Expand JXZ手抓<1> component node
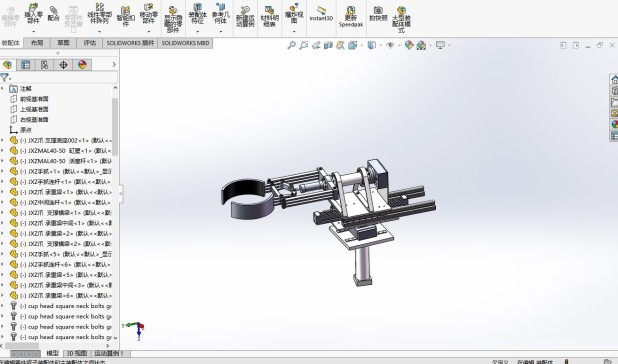 pos(2,171)
